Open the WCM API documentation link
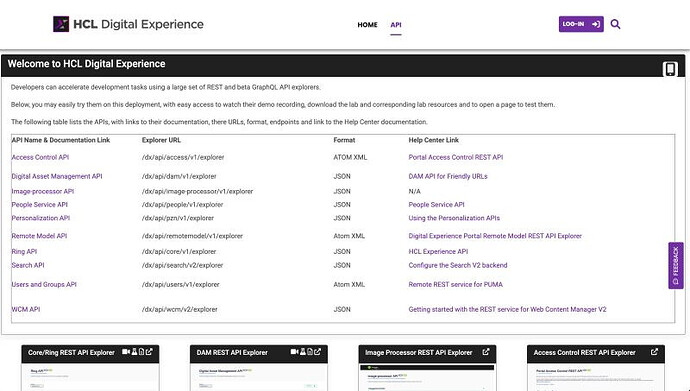 (26, 310)
